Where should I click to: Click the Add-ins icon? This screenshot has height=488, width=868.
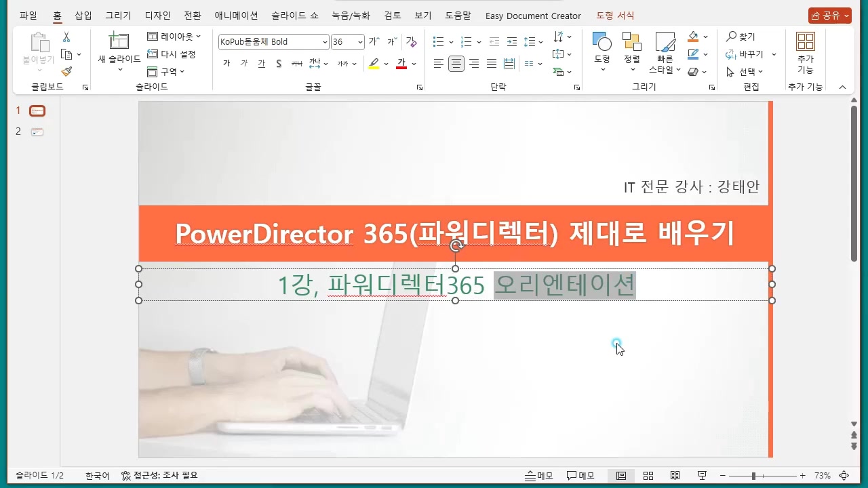[805, 42]
